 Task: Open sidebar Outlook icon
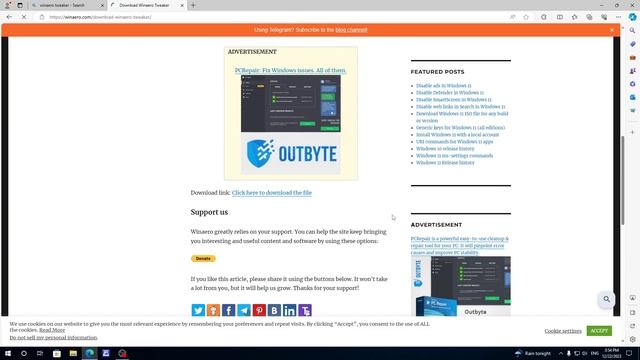(633, 98)
